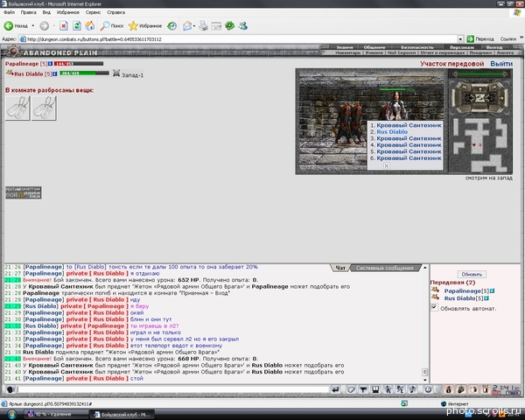
Task: Open the browser Home page icon
Action: 90,25
